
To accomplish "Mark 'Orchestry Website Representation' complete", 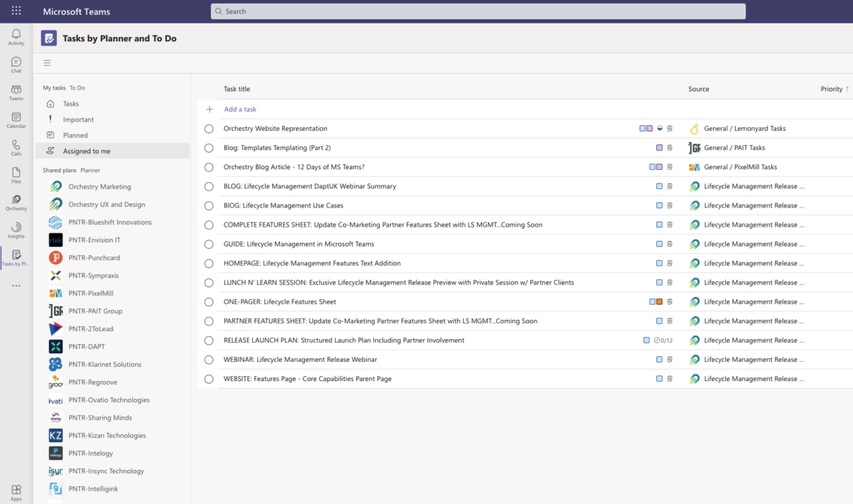I will pos(208,129).
